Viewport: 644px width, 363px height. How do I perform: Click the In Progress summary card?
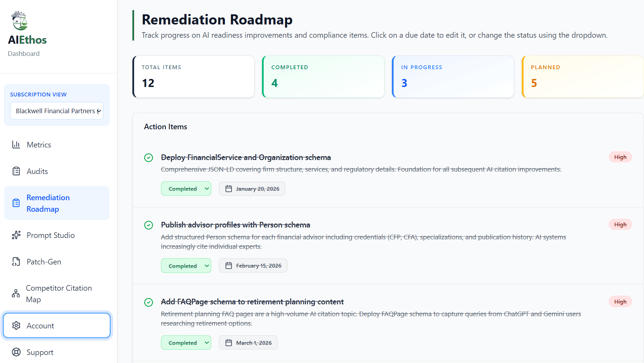pyautogui.click(x=453, y=77)
